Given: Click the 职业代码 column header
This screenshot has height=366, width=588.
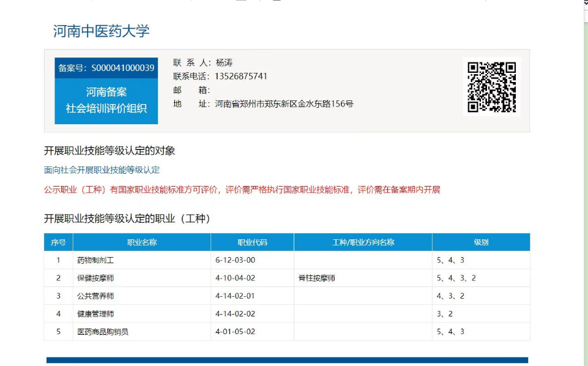Looking at the screenshot, I should coord(252,242).
